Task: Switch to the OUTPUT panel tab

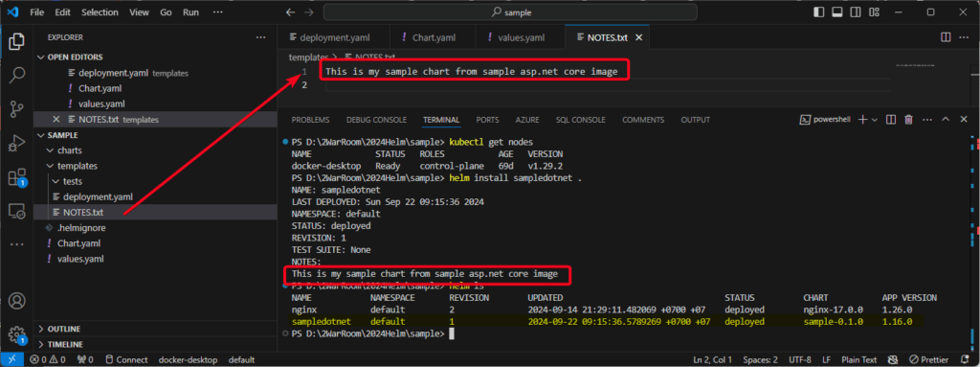Action: [695, 120]
